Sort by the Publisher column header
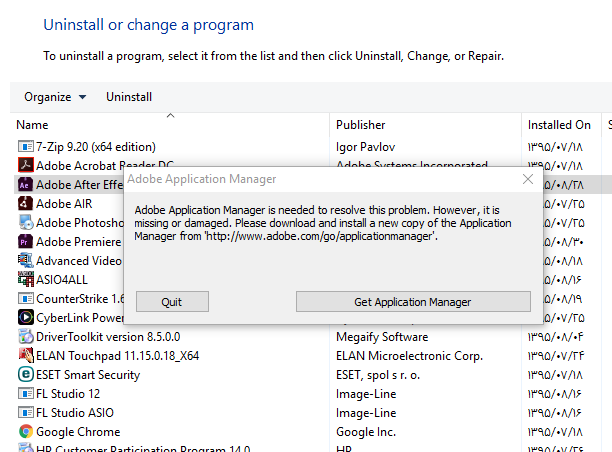Screen dimensions: 612x452 pos(425,125)
